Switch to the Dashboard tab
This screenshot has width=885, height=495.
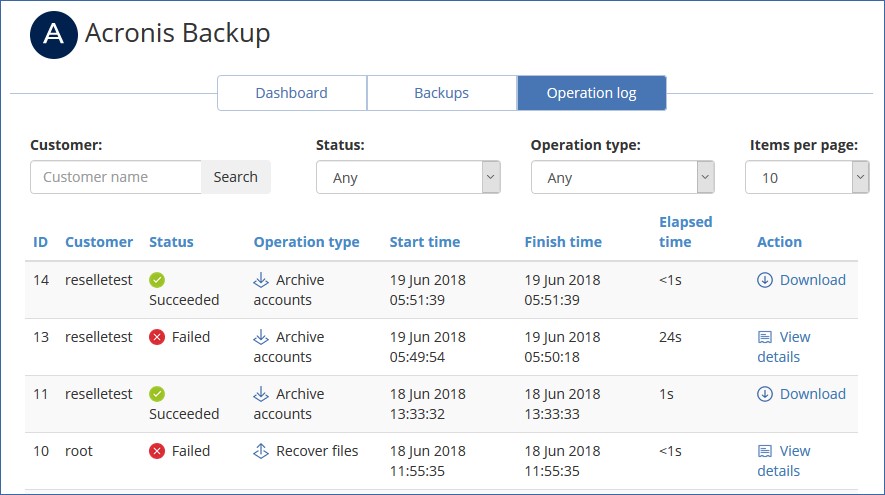coord(292,93)
